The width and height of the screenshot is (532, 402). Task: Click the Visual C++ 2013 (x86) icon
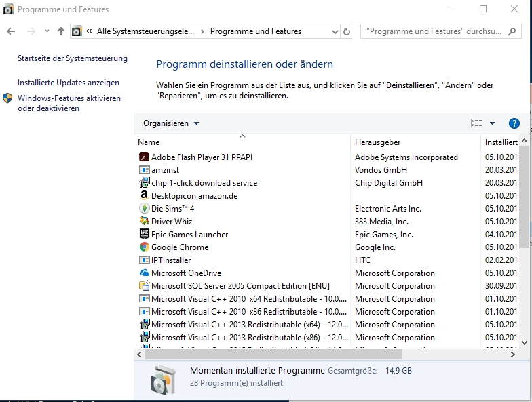(x=144, y=338)
